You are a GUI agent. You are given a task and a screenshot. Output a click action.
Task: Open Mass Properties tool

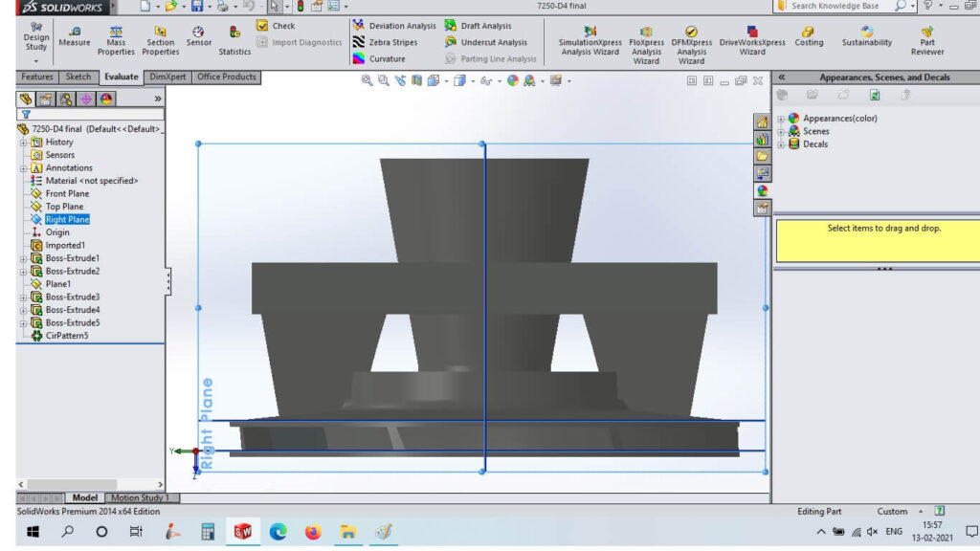point(116,40)
